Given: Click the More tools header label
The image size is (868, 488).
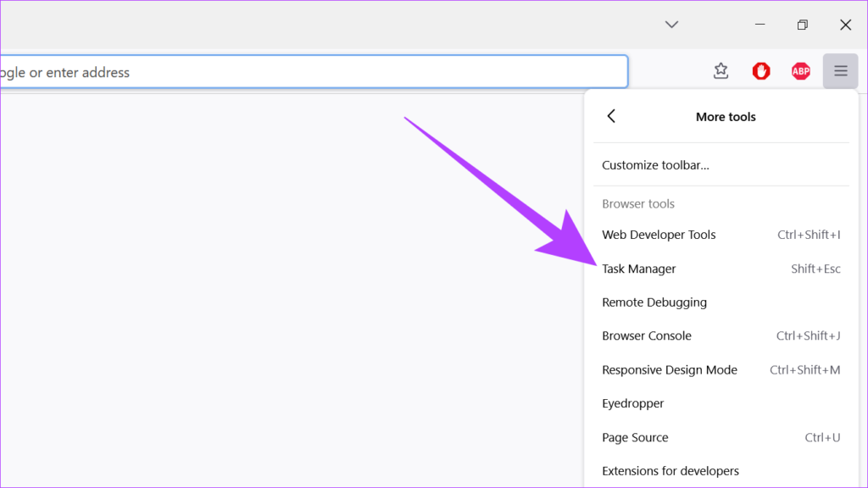Looking at the screenshot, I should tap(726, 116).
